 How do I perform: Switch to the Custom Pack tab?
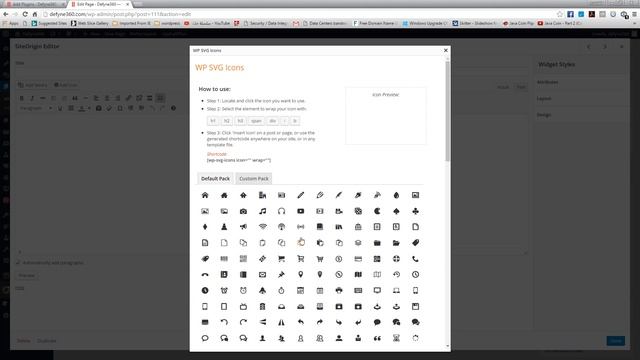(254, 178)
